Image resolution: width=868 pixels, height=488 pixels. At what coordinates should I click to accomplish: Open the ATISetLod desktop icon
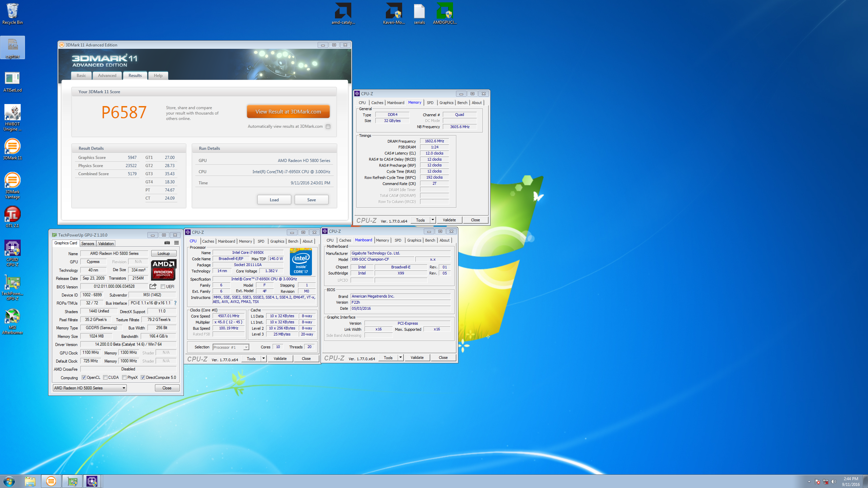coord(13,81)
